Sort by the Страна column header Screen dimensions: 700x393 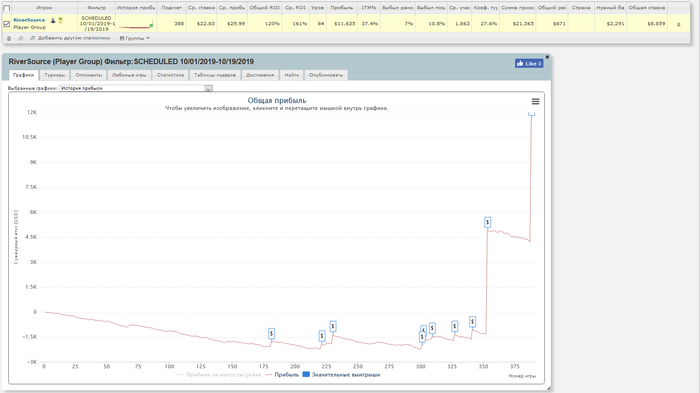[581, 8]
